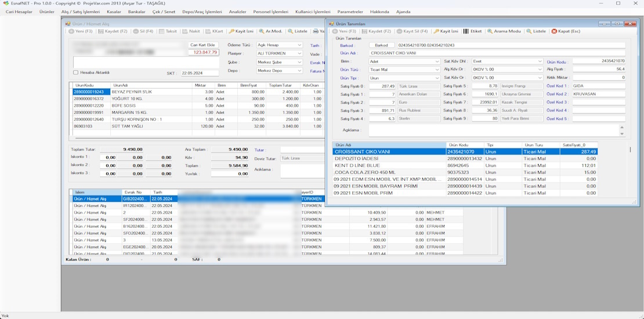The height and width of the screenshot is (319, 644).
Task: Expand the Depo dropdown
Action: 279,71
